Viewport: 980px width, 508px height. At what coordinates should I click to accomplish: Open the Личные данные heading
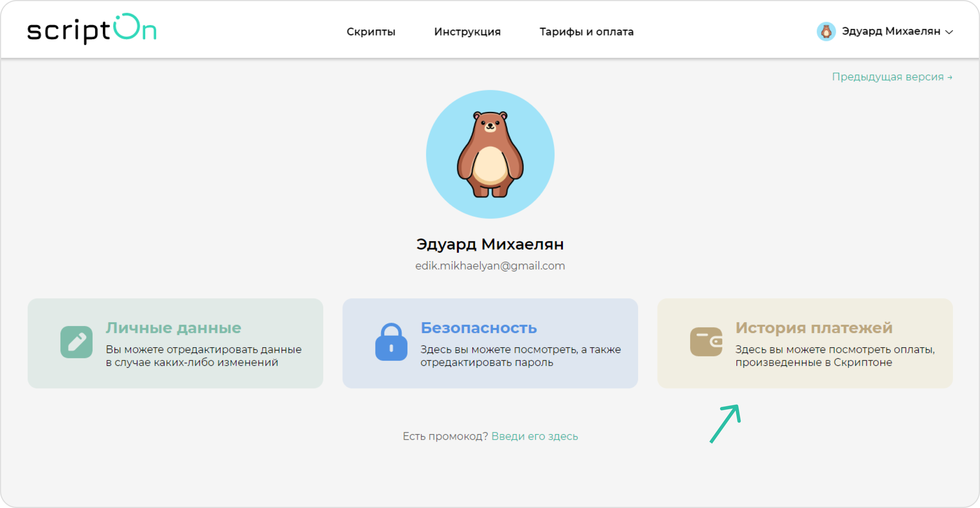coord(174,328)
